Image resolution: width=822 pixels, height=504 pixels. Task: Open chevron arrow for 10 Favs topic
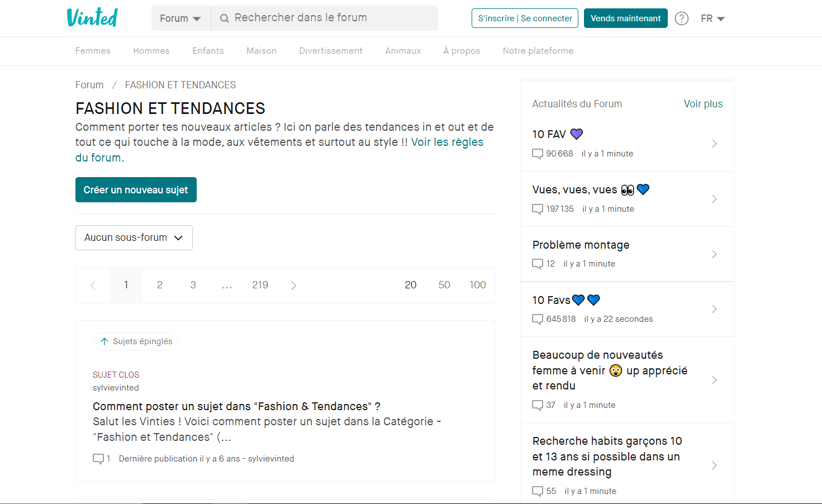(x=714, y=309)
